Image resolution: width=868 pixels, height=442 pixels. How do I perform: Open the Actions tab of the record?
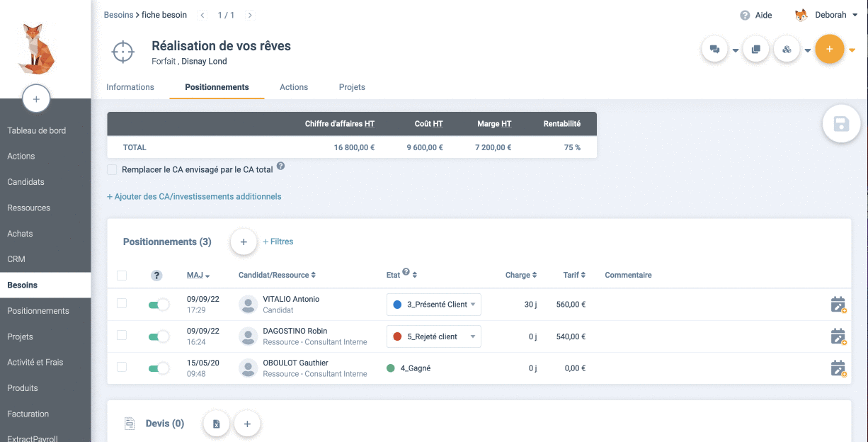point(294,87)
